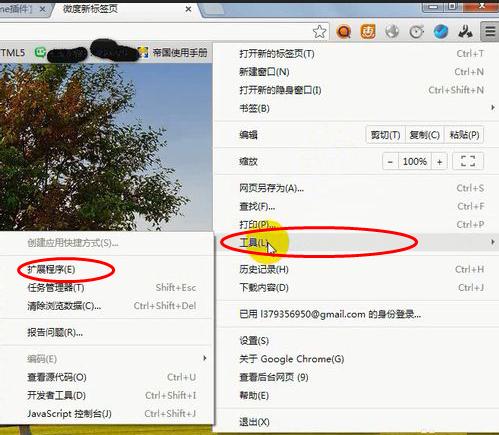Click the Chrome hamburger menu button

[490, 32]
